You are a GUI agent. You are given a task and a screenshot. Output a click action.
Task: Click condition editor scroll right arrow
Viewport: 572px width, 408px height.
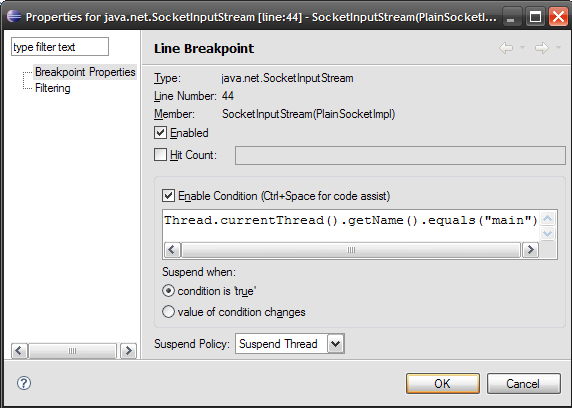click(x=530, y=250)
